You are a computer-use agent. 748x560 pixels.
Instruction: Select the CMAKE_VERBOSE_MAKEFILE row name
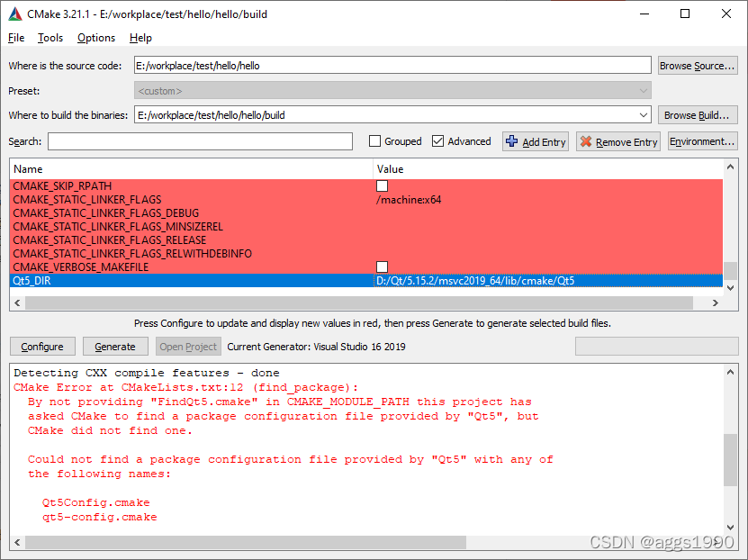81,266
